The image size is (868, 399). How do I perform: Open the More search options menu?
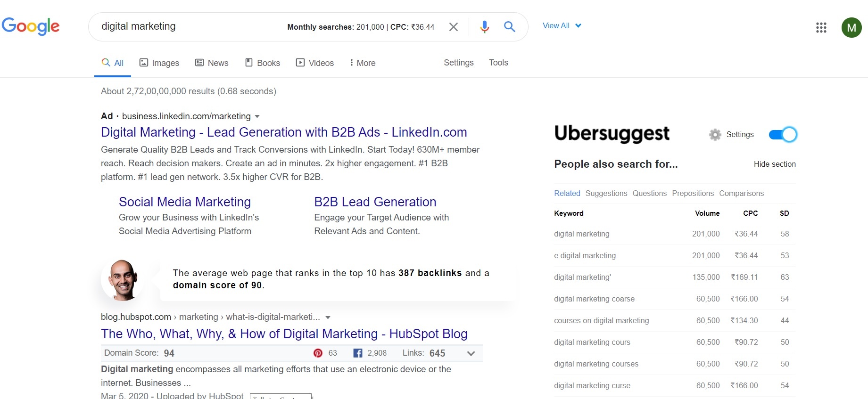click(363, 63)
